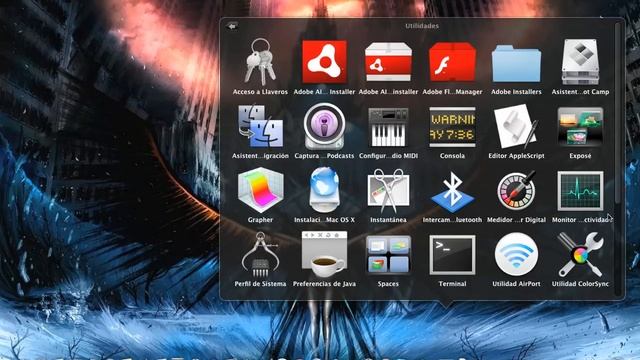640x360 pixels.
Task: Open Adobe Flash Player Install Manager
Action: pos(452,62)
